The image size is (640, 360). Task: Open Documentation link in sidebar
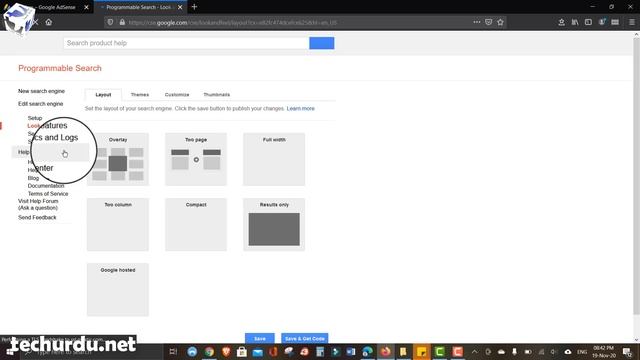[x=46, y=186]
